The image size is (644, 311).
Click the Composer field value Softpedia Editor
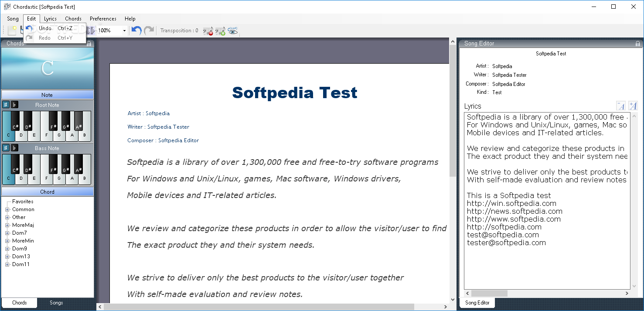(x=509, y=84)
